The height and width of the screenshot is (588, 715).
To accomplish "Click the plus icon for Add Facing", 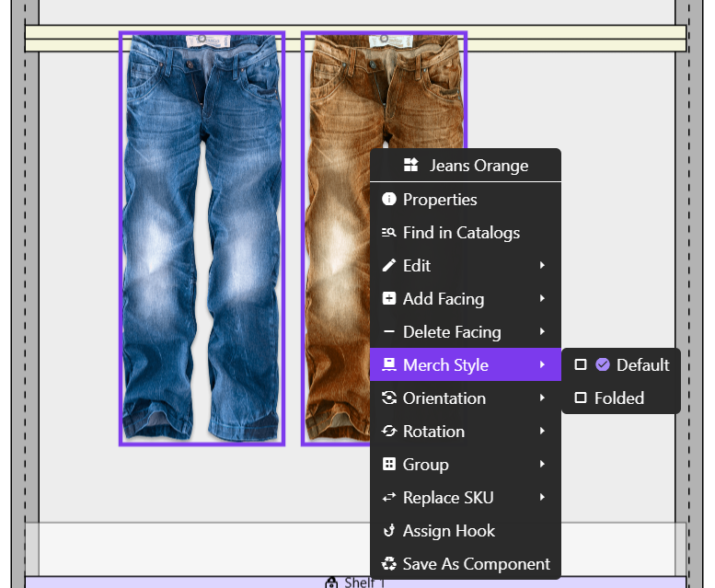I will [x=388, y=299].
